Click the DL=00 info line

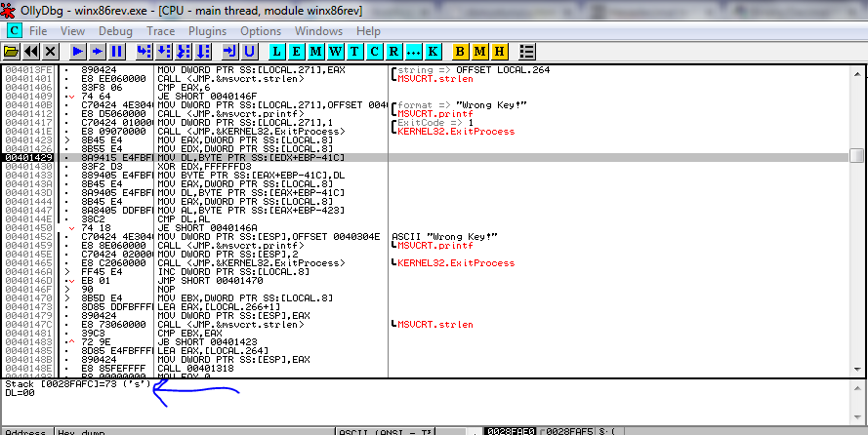point(20,392)
